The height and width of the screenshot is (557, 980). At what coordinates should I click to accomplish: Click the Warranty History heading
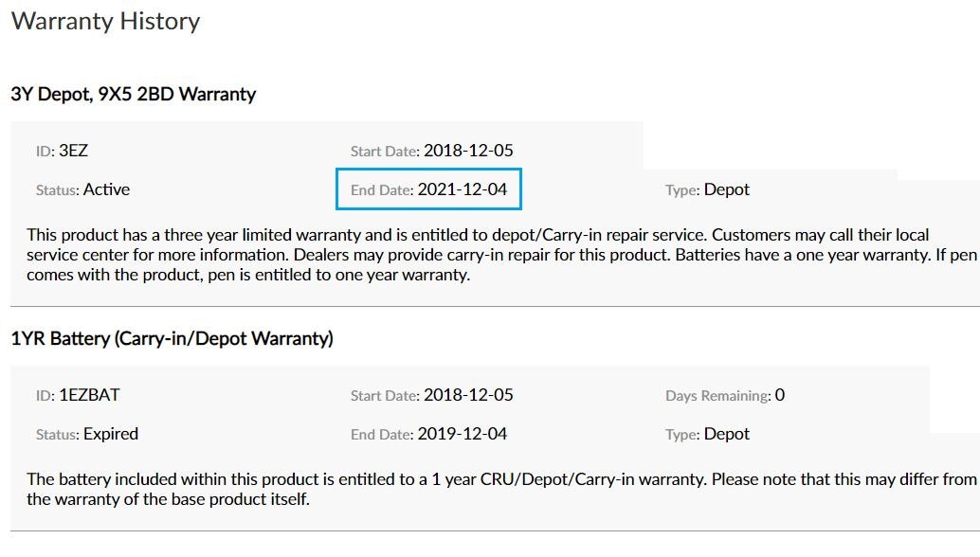[105, 21]
